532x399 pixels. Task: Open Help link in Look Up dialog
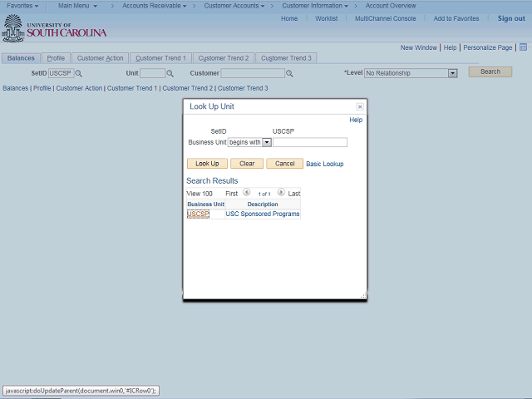(356, 120)
